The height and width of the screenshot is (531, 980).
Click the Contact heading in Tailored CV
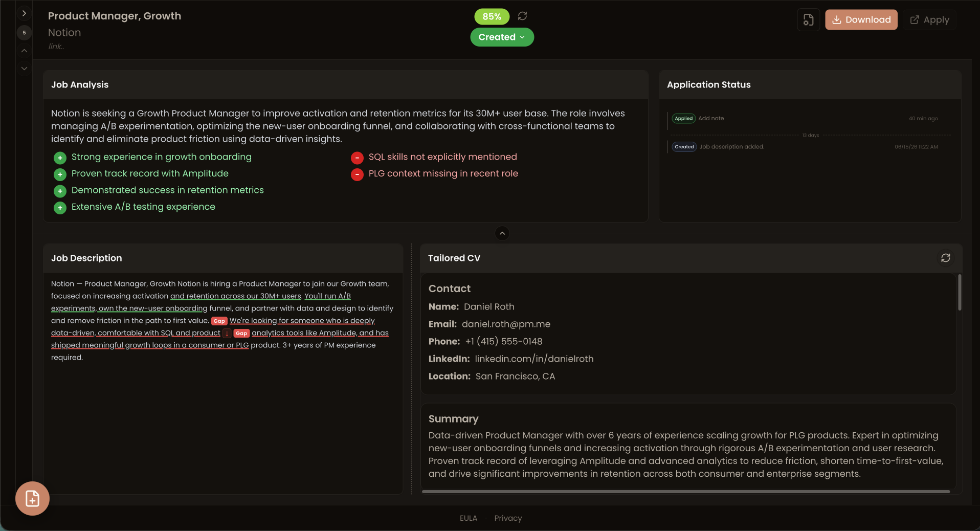point(450,289)
